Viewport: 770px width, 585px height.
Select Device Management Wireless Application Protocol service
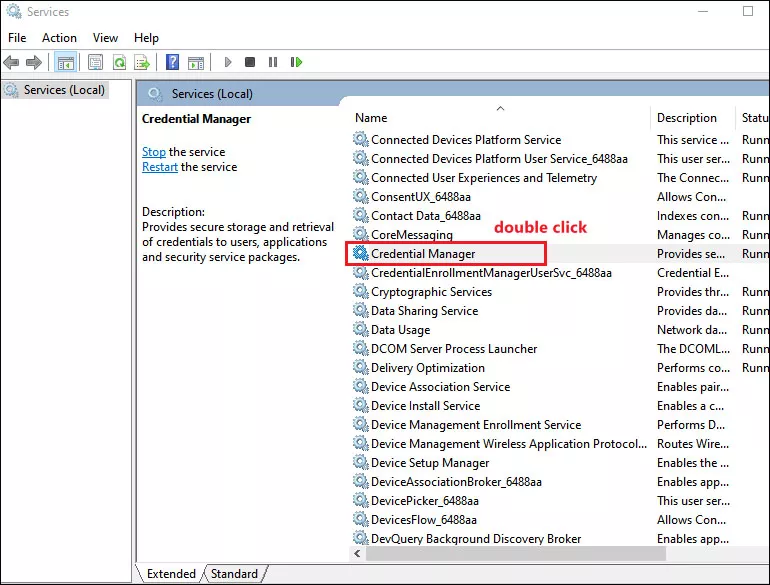(x=509, y=444)
